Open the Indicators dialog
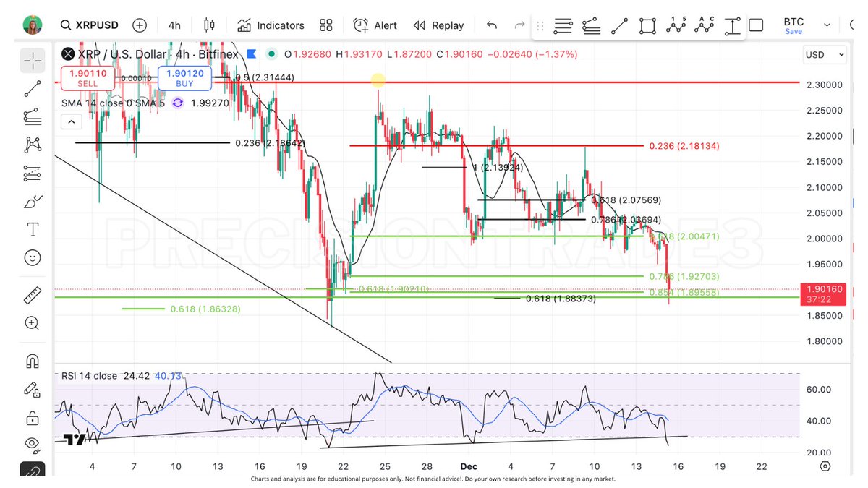Viewport: 868px width, 488px height. click(x=271, y=25)
